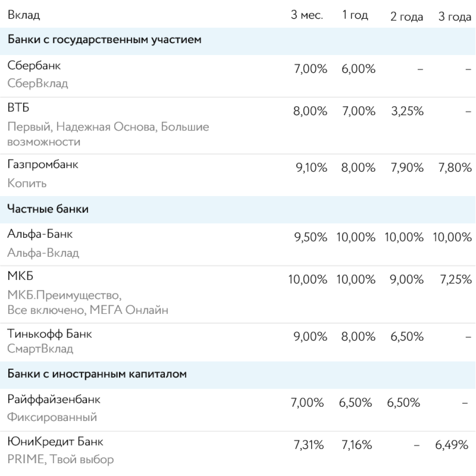Open the ВТБ deposit row
The image size is (476, 476).
(x=19, y=108)
